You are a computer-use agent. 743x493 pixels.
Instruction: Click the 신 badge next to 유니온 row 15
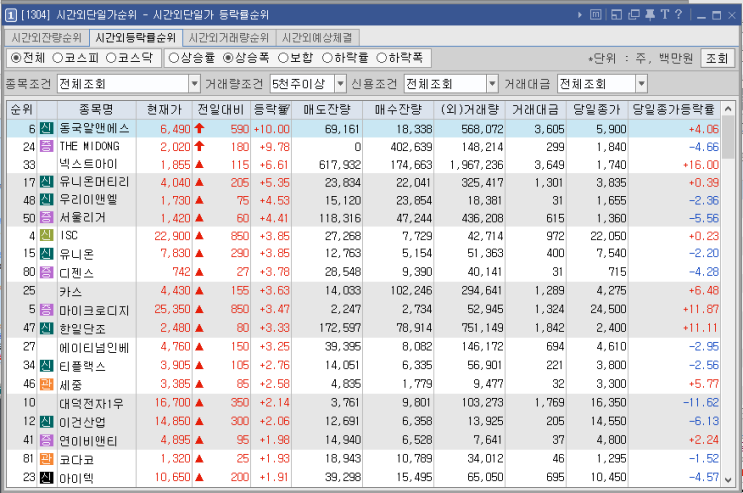pyautogui.click(x=46, y=254)
